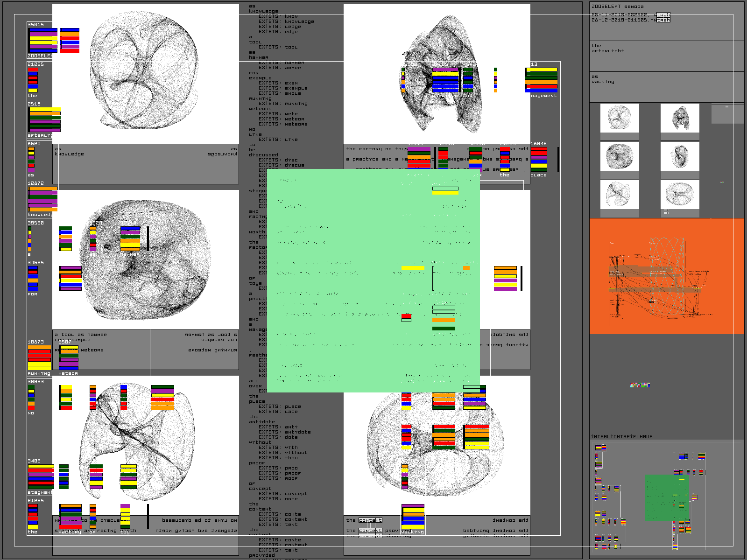Select the color bar block numbered 35015

43,40
